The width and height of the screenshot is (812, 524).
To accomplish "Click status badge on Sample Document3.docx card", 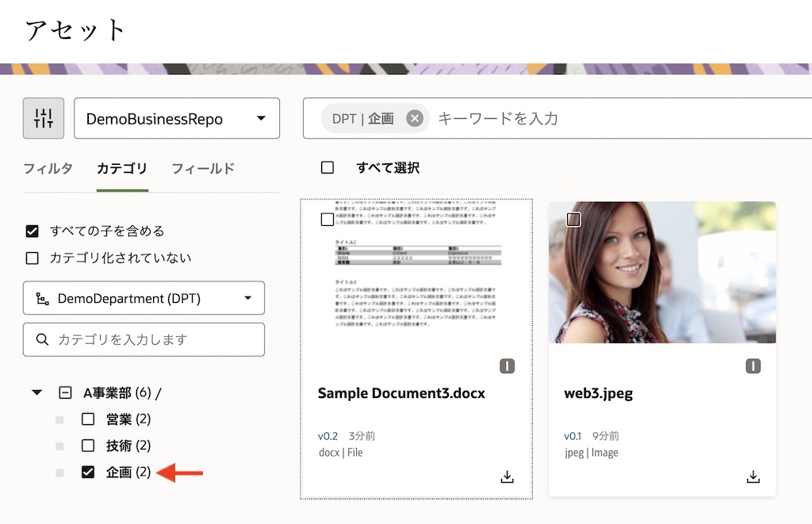I will tap(507, 366).
